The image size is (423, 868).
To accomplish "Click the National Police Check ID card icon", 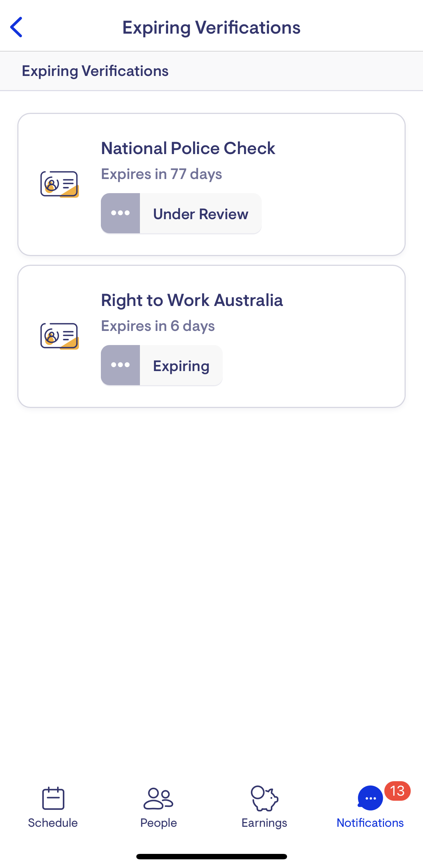I will pyautogui.click(x=60, y=184).
